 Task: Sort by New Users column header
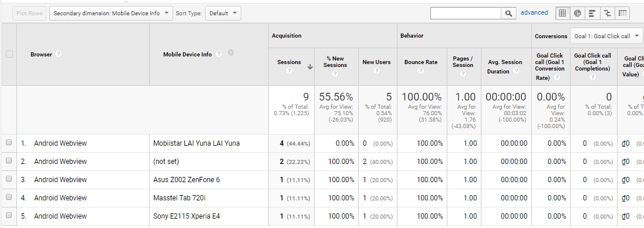pyautogui.click(x=377, y=62)
